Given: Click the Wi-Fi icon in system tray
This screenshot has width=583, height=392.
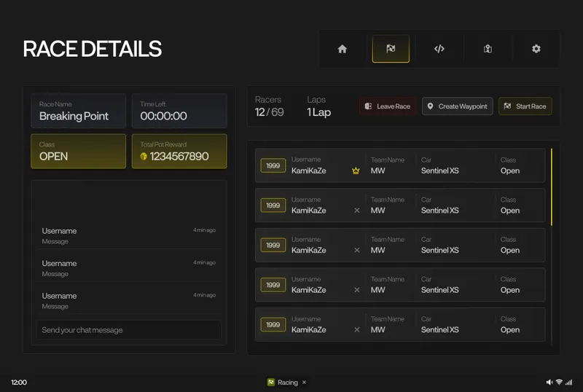Looking at the screenshot, I should tap(559, 382).
